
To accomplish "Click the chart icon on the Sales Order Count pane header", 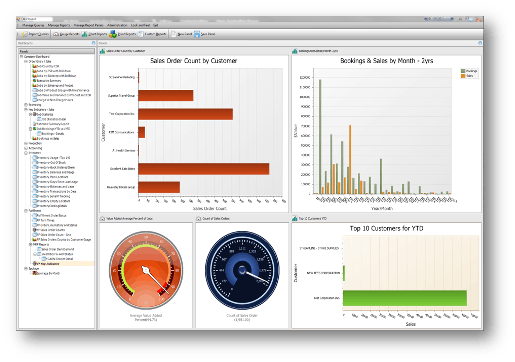I will [x=102, y=51].
